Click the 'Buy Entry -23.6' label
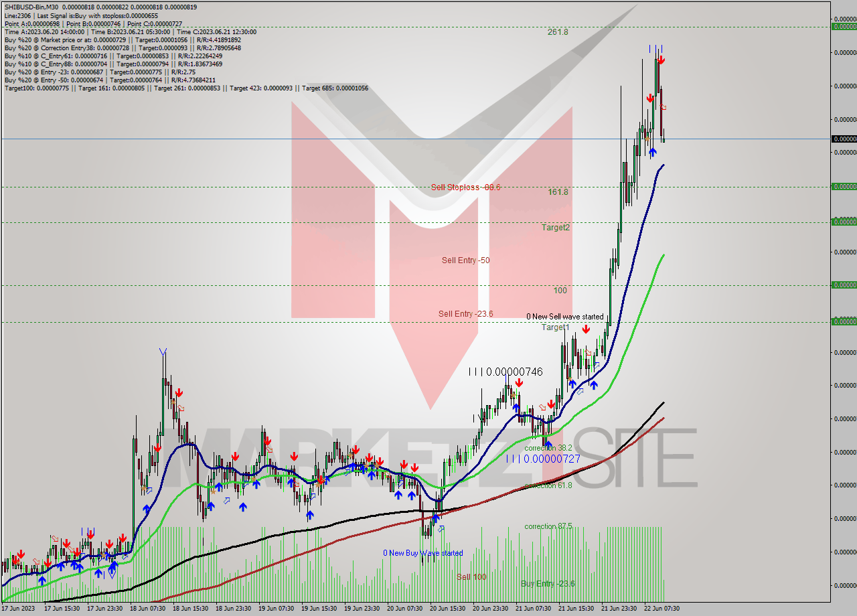857x616 pixels. coord(548,584)
